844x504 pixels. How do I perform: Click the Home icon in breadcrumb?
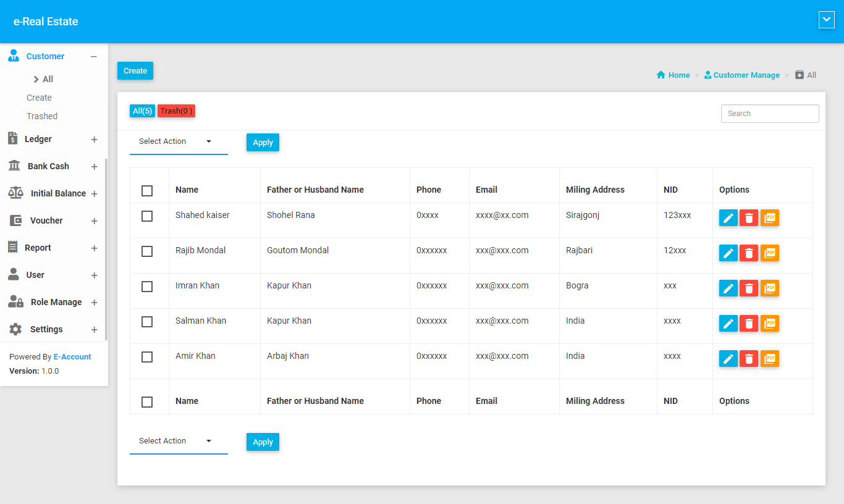point(661,75)
